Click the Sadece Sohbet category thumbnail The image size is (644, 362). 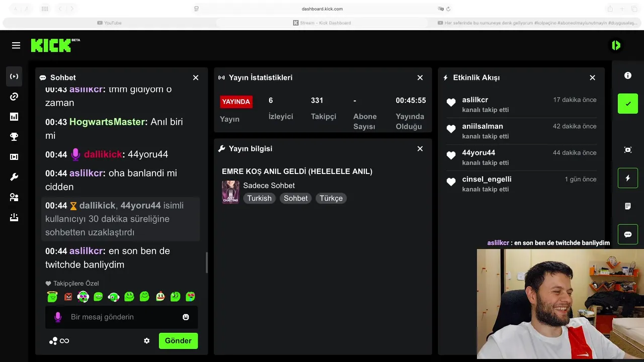point(230,192)
